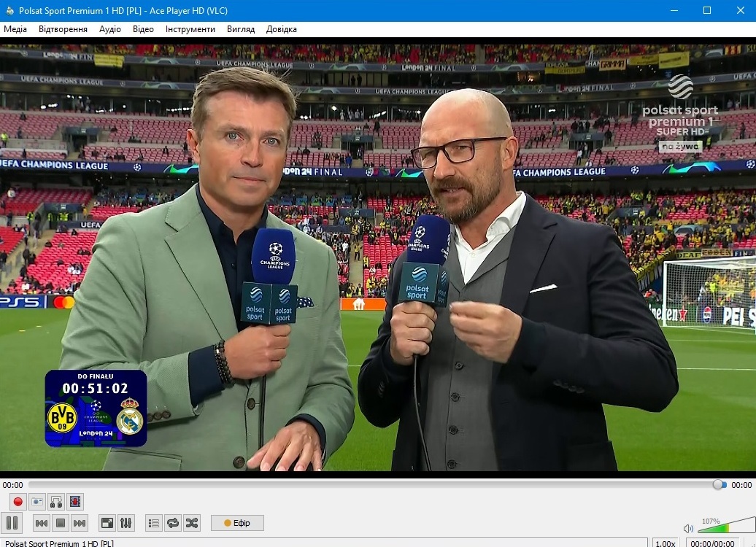Adjust the volume slider at 107%
The height and width of the screenshot is (547, 756).
726,525
